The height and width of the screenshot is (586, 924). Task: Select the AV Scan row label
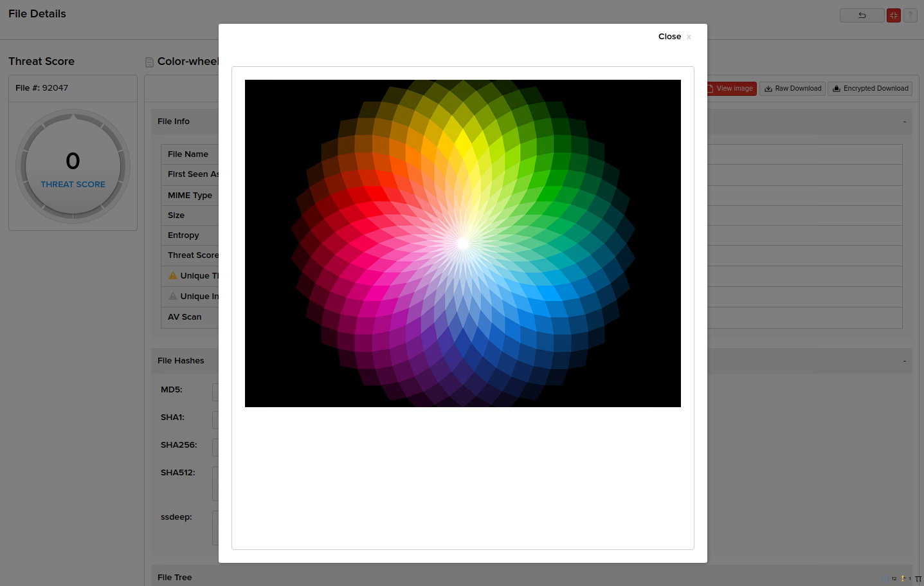(185, 317)
